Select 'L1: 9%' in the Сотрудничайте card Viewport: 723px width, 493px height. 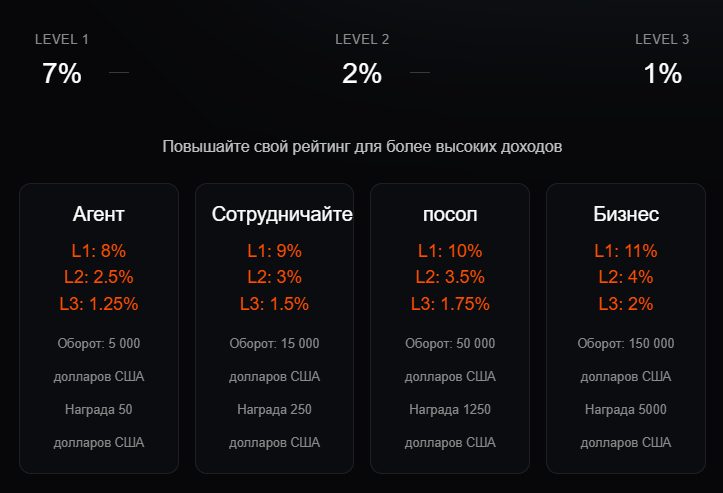click(274, 251)
